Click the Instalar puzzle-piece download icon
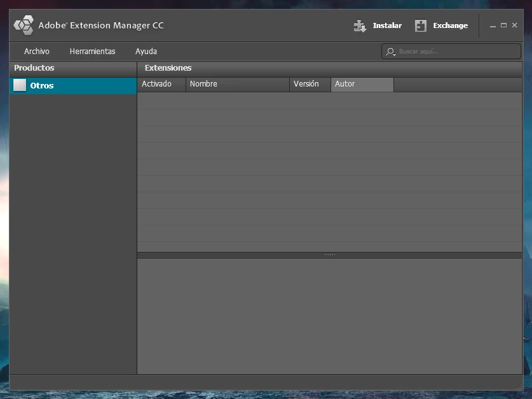This screenshot has height=399, width=532. pyautogui.click(x=360, y=26)
